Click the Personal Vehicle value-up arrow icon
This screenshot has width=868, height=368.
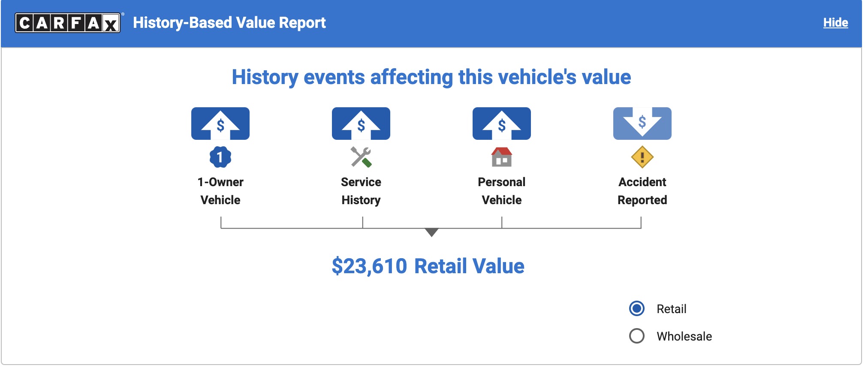coord(501,124)
